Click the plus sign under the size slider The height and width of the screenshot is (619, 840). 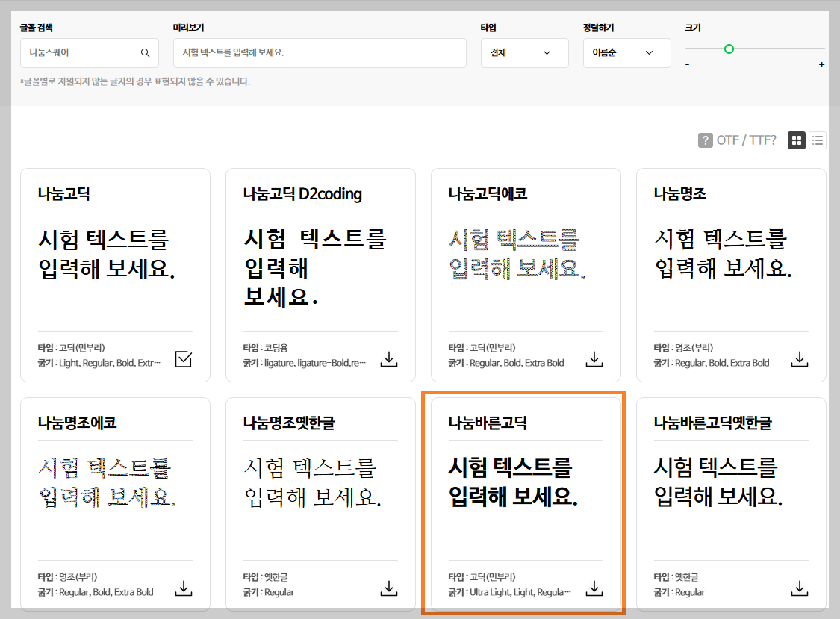tap(821, 64)
